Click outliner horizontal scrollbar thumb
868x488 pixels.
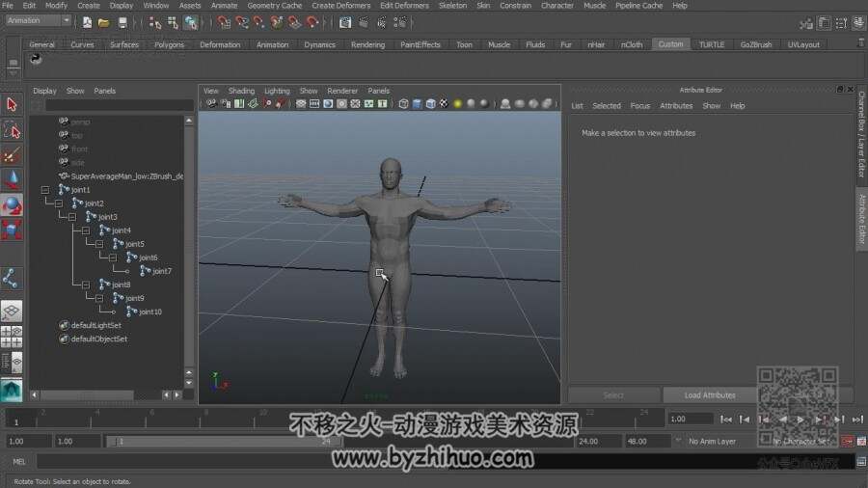[87, 395]
